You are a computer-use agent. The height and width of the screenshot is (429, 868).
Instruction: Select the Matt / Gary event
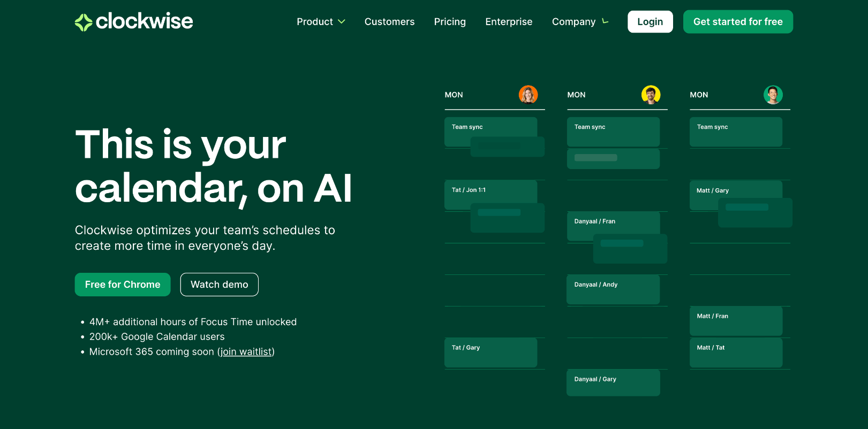tap(736, 195)
